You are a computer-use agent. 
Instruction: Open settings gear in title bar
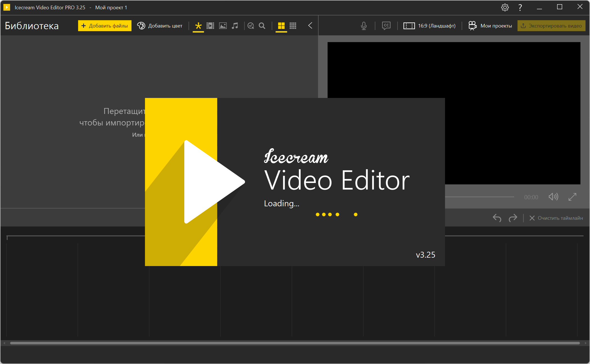505,8
